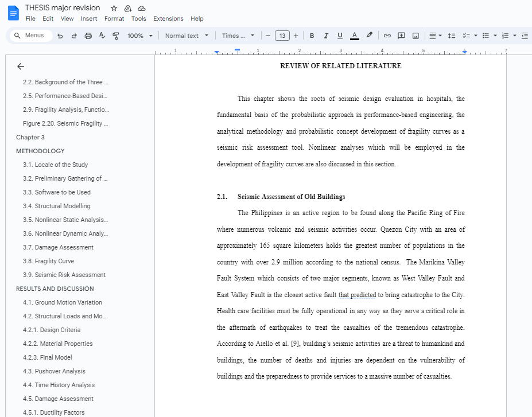This screenshot has height=417, width=532.
Task: Go to outline heading Chapter 3
Action: 30,137
